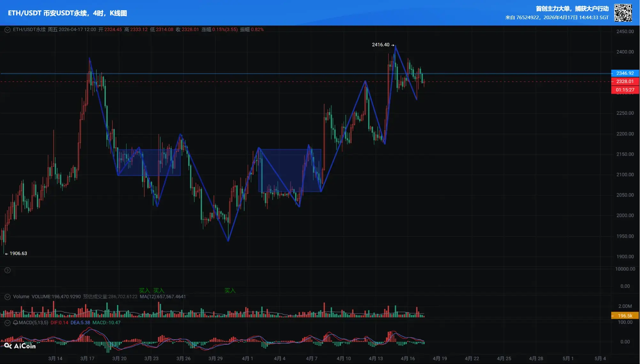Collapse the MACD indicator pane chevron

click(7, 323)
